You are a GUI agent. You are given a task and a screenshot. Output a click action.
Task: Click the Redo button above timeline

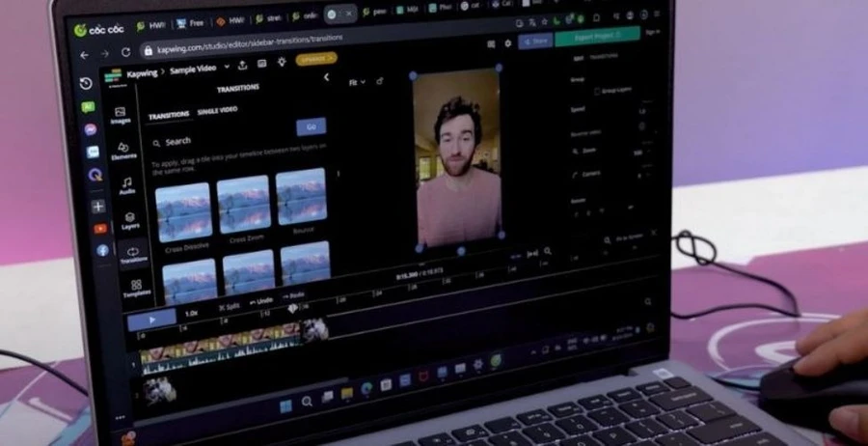(x=294, y=295)
